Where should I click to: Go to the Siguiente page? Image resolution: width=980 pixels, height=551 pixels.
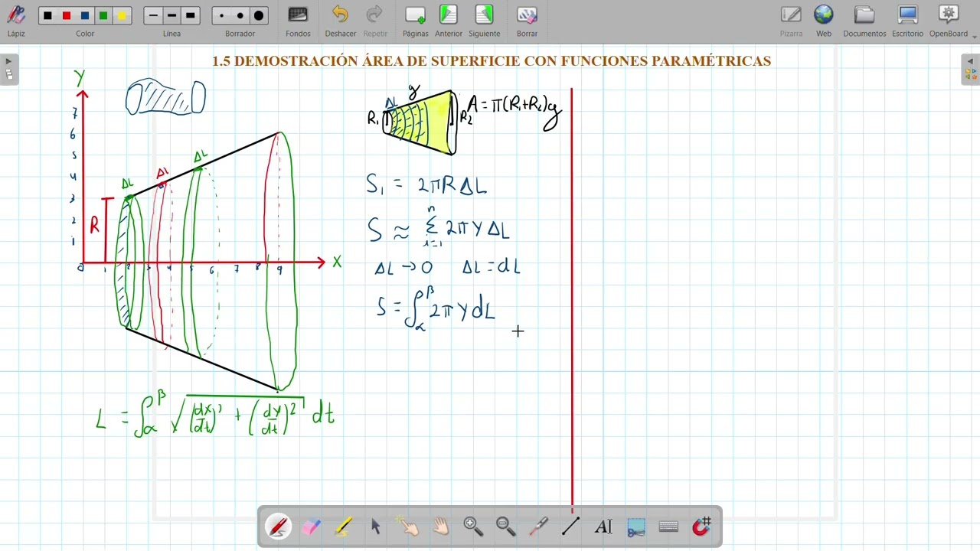pyautogui.click(x=484, y=21)
